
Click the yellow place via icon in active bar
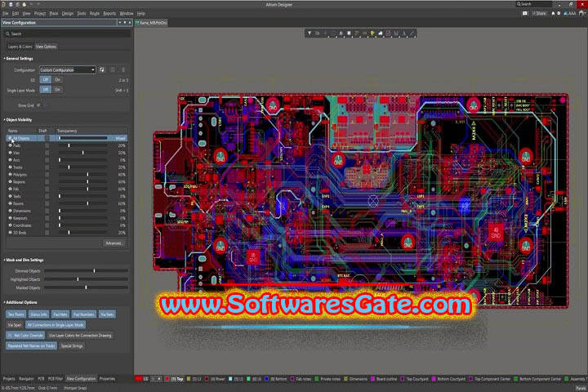coord(372,33)
